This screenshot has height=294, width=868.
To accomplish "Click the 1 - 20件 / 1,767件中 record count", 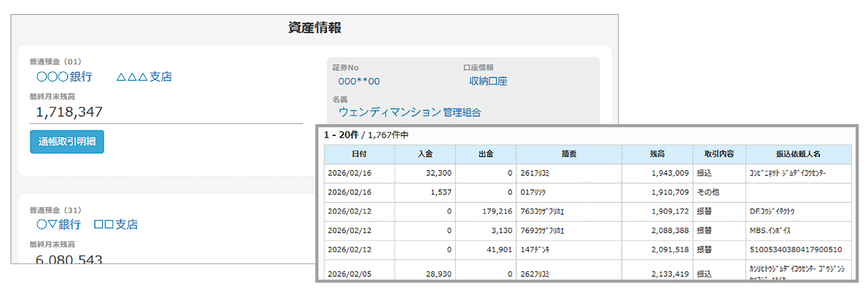I will pyautogui.click(x=366, y=135).
